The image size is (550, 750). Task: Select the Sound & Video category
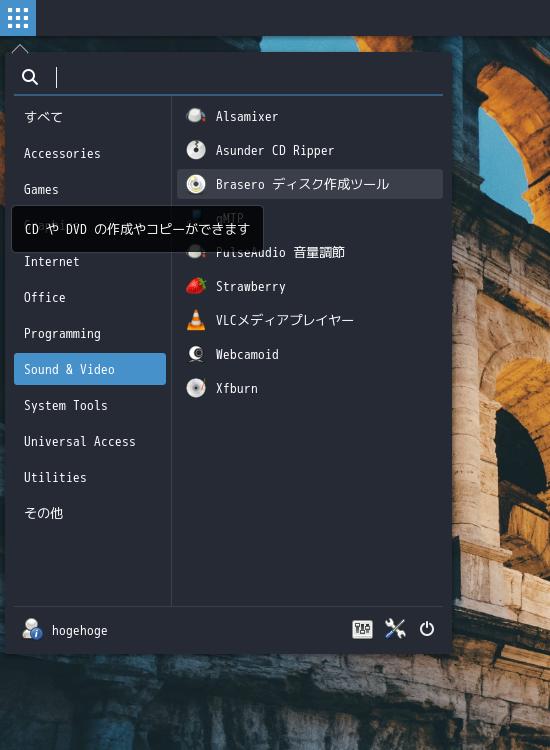coord(90,369)
